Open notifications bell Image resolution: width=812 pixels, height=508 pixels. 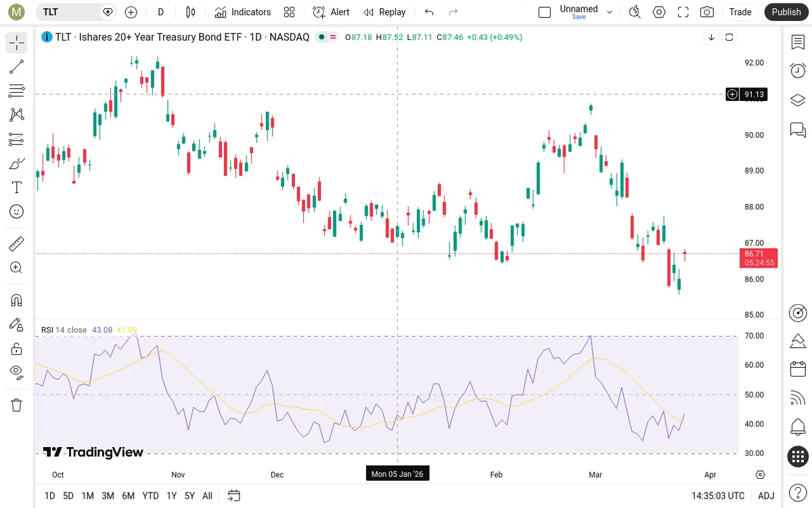coord(798,427)
